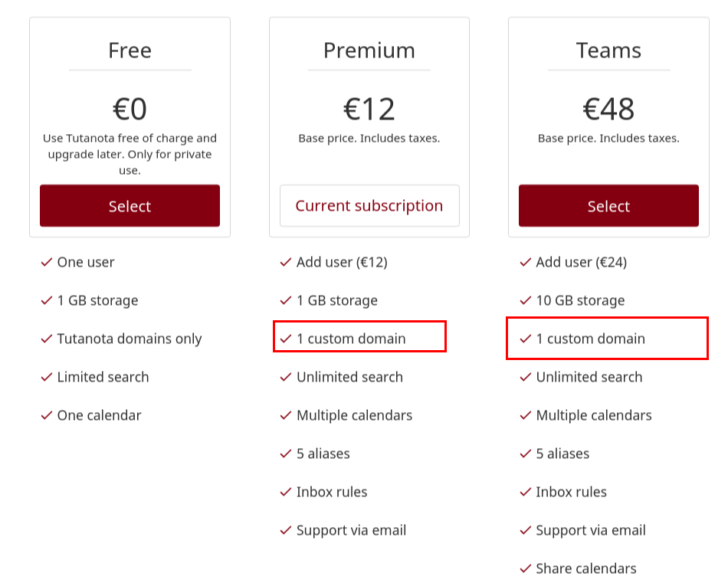Click checkmark next to Share calendars
The height and width of the screenshot is (583, 728).
(x=525, y=568)
